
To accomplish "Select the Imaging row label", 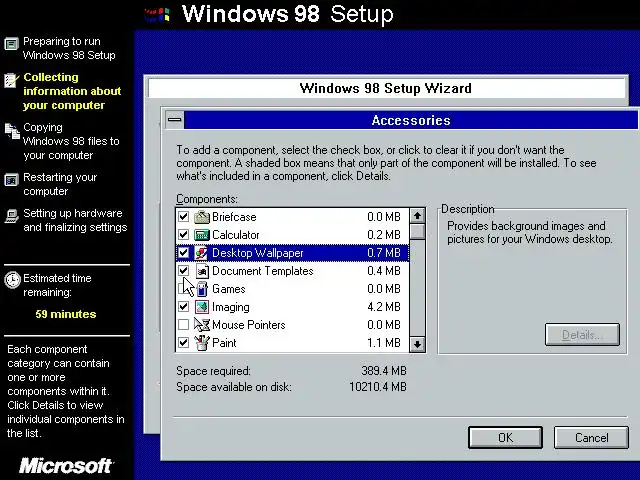I will click(231, 307).
